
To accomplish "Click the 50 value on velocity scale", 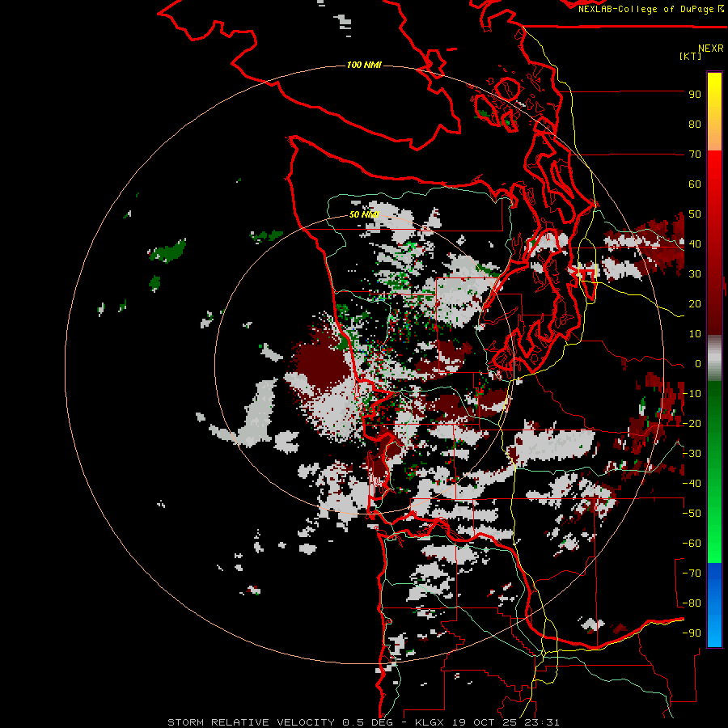I will (x=695, y=214).
